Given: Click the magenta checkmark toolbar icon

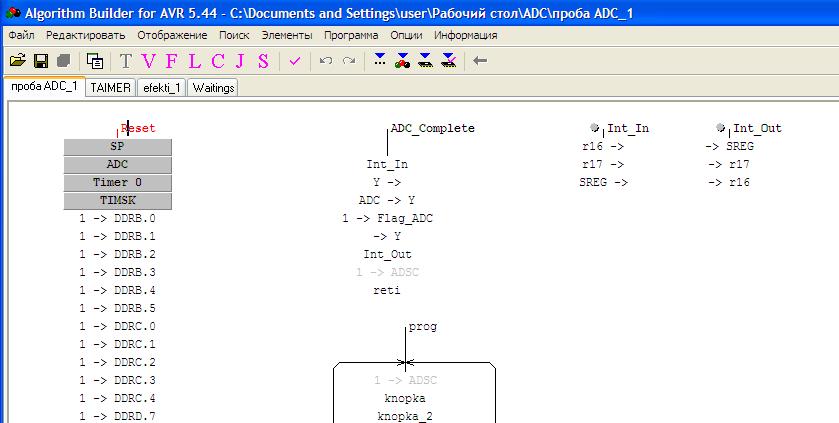Looking at the screenshot, I should click(x=294, y=61).
